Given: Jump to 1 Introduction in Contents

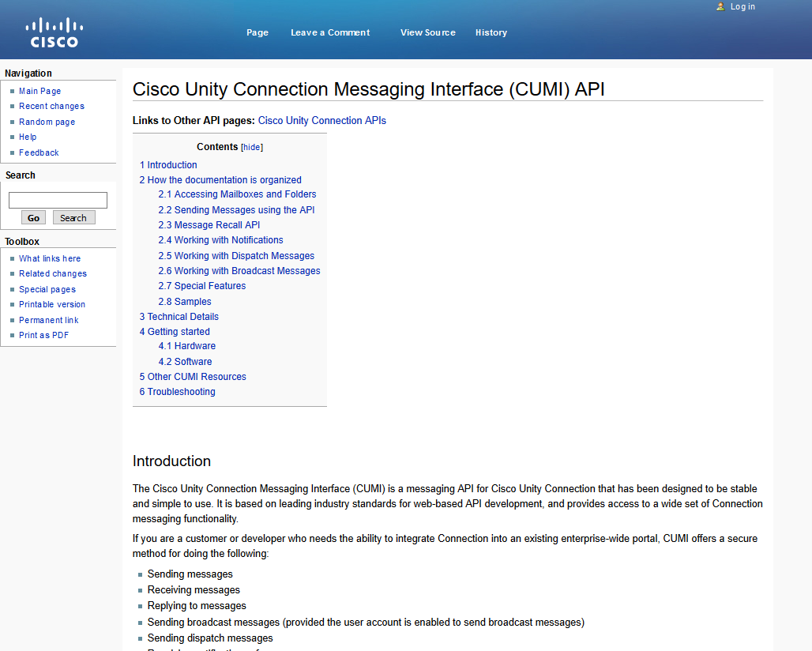Looking at the screenshot, I should point(168,164).
